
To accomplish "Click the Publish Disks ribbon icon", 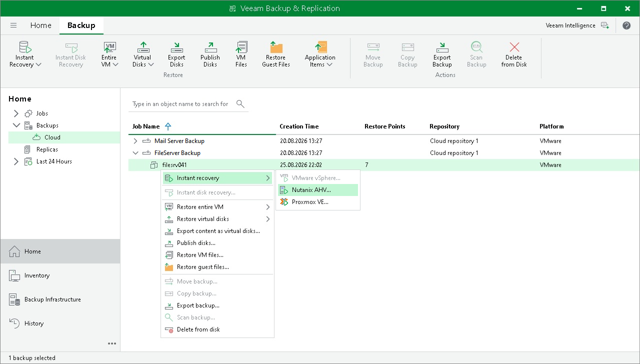I will pyautogui.click(x=210, y=47).
